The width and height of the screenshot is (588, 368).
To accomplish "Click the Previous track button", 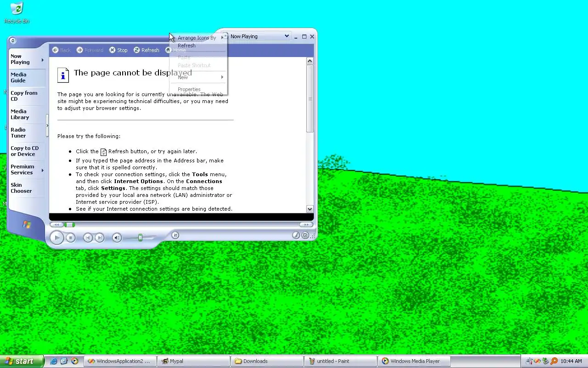I will pos(88,238).
